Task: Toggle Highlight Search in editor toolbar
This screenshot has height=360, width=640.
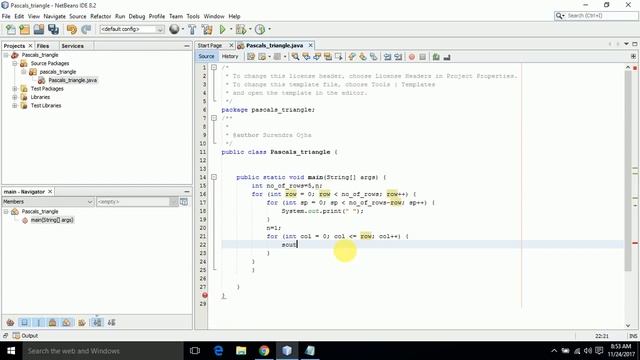Action: pyautogui.click(x=328, y=57)
